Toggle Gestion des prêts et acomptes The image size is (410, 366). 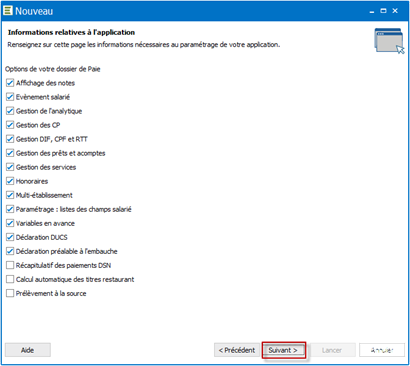pyautogui.click(x=10, y=153)
